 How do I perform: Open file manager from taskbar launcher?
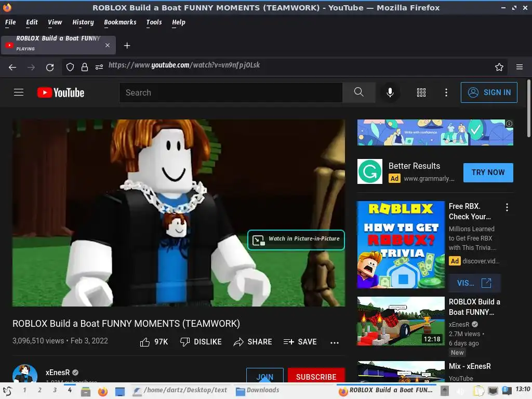(x=86, y=391)
